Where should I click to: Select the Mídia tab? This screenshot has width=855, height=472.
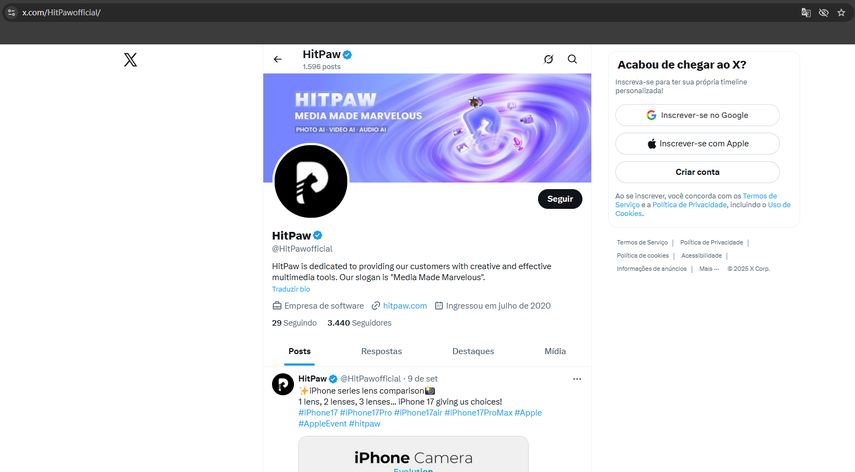(554, 351)
